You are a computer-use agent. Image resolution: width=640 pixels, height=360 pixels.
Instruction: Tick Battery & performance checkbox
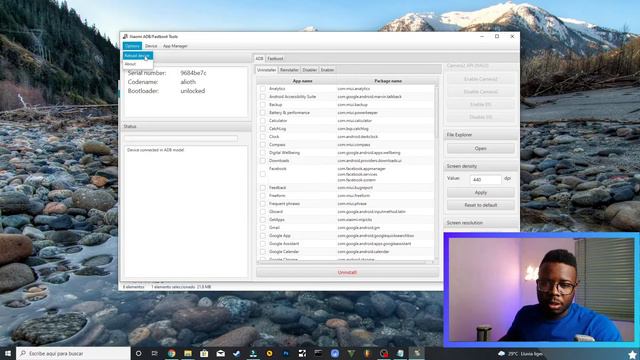263,113
